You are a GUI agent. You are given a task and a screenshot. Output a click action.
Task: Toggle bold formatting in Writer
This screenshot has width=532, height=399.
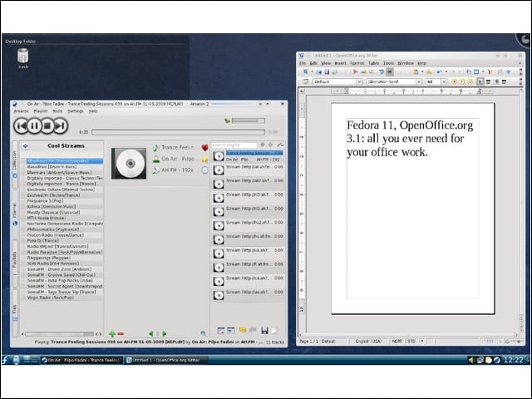pos(455,81)
